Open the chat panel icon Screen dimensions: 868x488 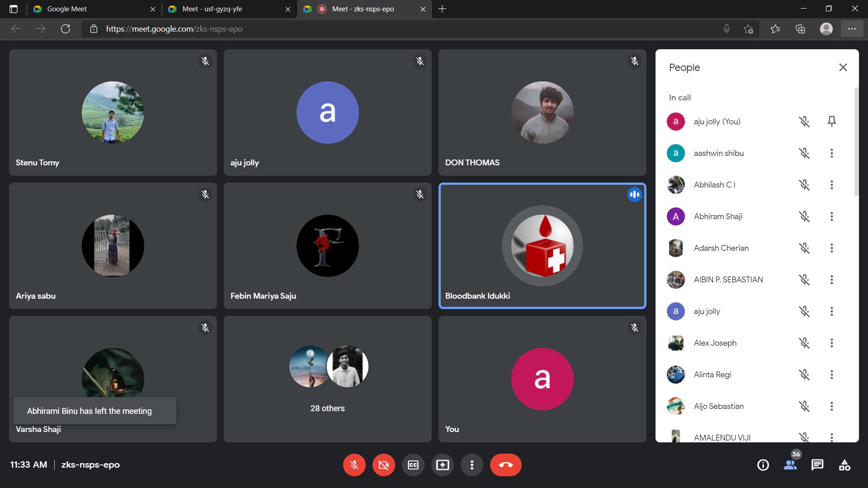coord(817,465)
